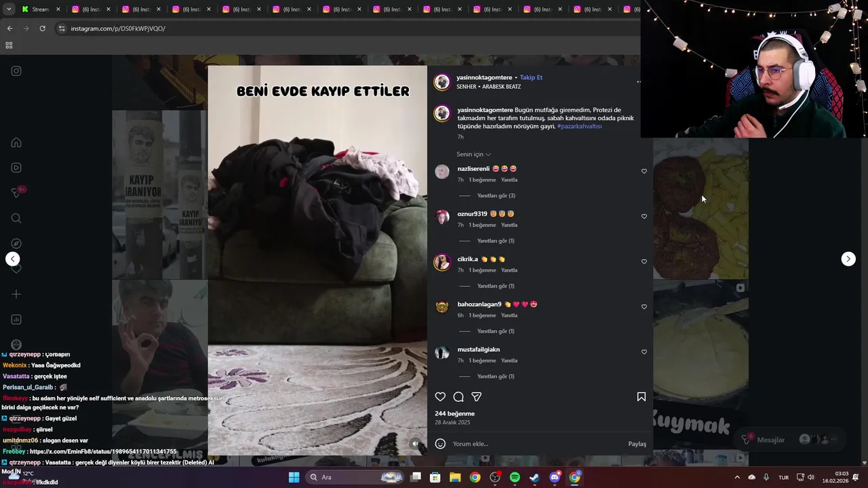This screenshot has height=488, width=868.
Task: Expand replies under bahozanlagan9's comment
Action: click(496, 331)
